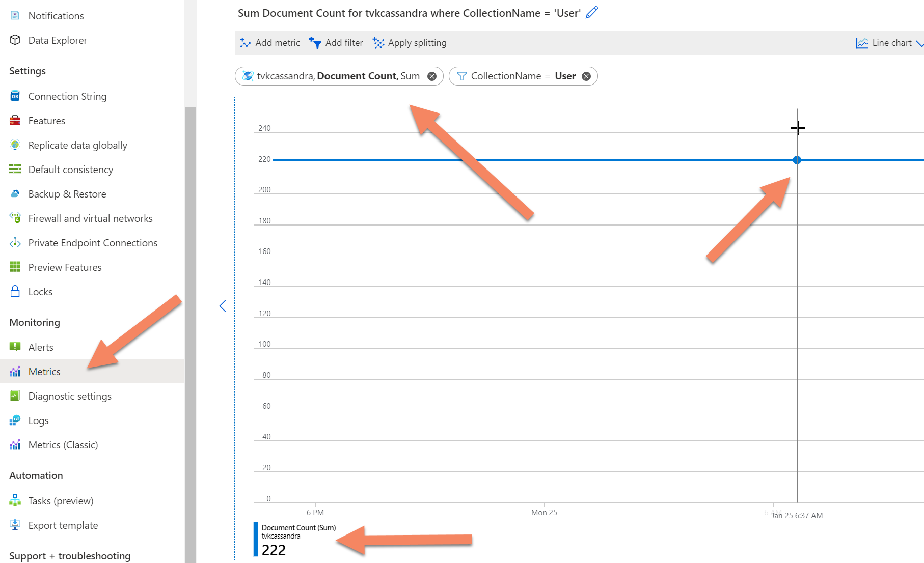The image size is (924, 563).
Task: Click the Diagnostic settings icon
Action: (15, 396)
